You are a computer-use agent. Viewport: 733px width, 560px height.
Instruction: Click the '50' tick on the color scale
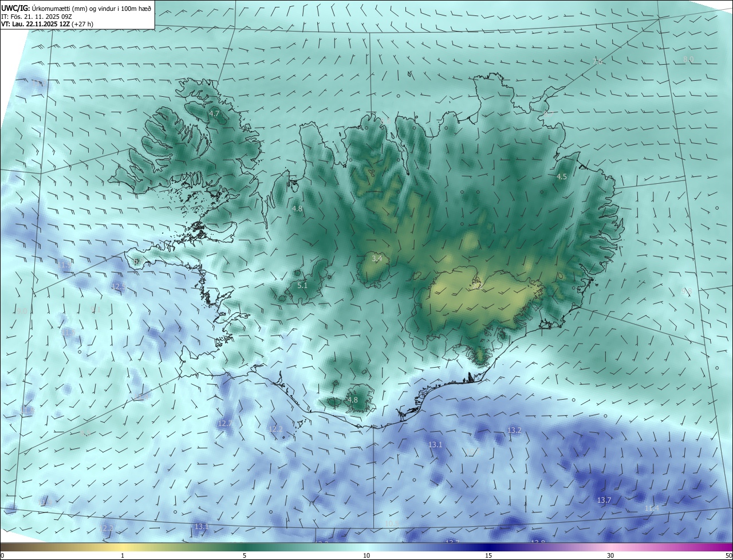point(728,555)
